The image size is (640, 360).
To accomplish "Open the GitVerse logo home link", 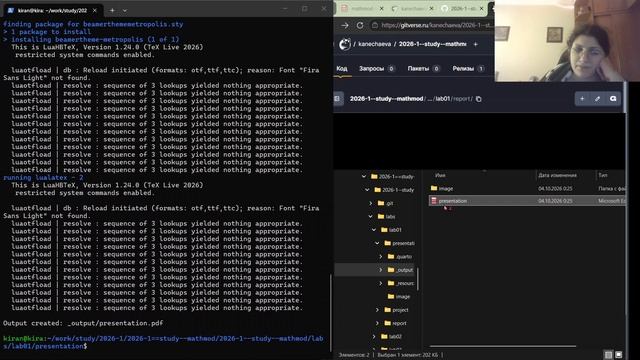I will coord(345,44).
